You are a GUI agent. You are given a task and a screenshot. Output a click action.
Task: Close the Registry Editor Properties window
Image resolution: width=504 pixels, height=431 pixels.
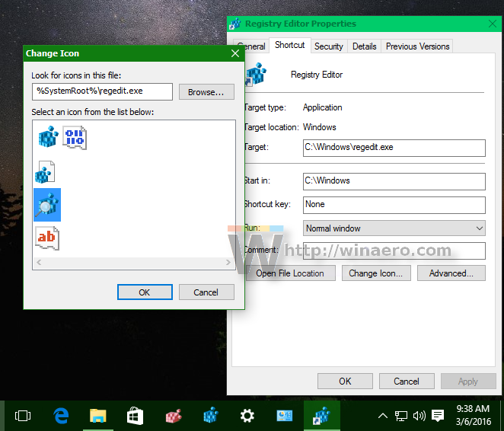[x=493, y=24]
